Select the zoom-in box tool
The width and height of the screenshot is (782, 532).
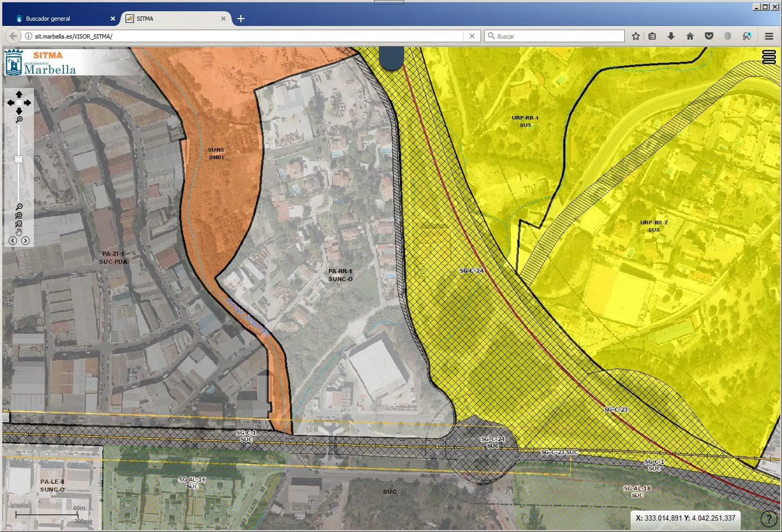(19, 215)
